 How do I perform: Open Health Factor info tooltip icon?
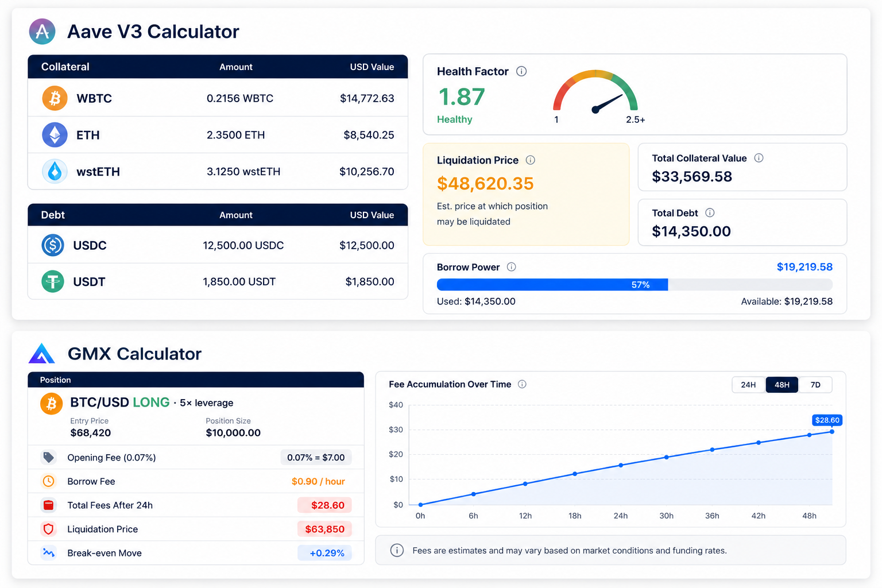pyautogui.click(x=521, y=71)
